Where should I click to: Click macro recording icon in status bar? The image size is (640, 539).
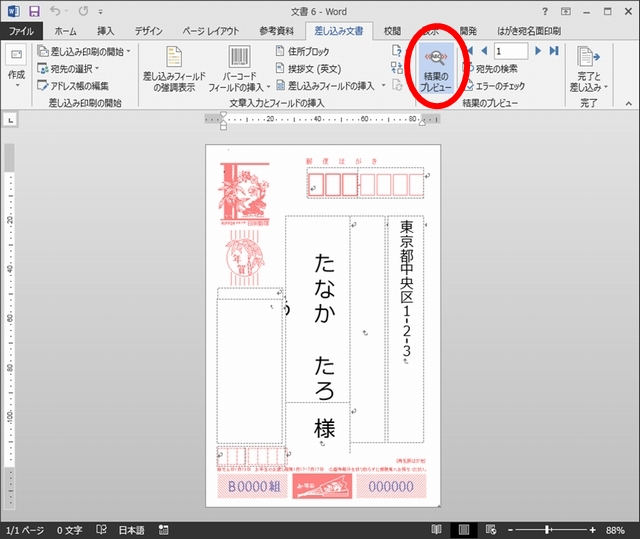point(163,530)
